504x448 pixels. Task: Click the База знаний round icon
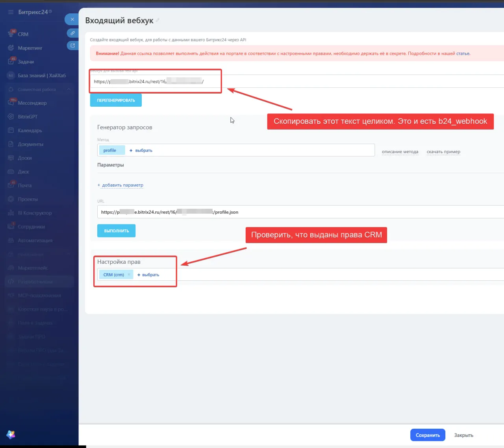pos(11,76)
